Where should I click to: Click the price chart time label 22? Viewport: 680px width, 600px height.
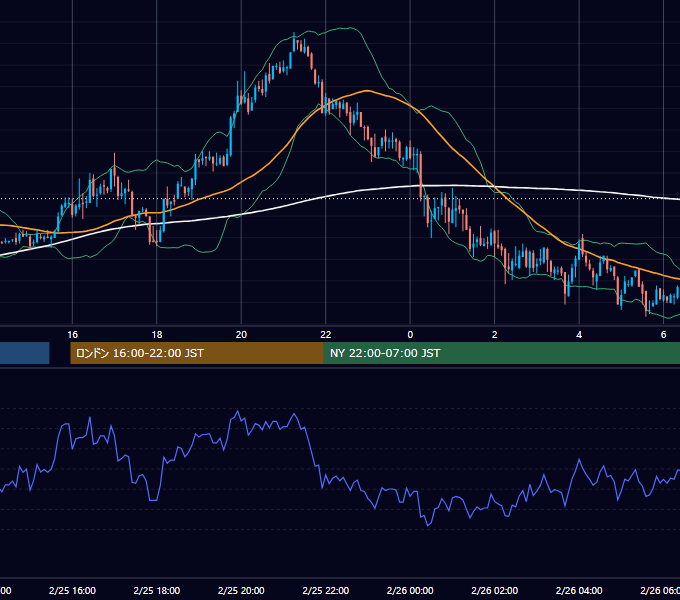(326, 335)
